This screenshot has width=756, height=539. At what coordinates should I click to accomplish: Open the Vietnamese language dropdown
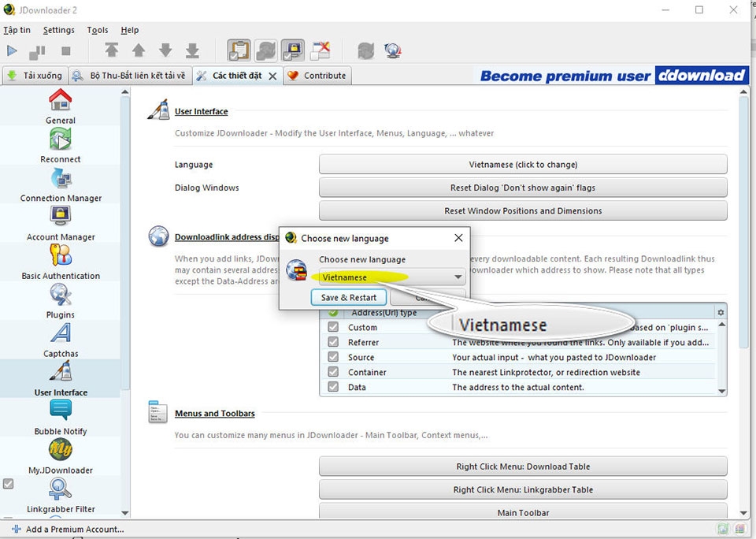click(x=392, y=277)
